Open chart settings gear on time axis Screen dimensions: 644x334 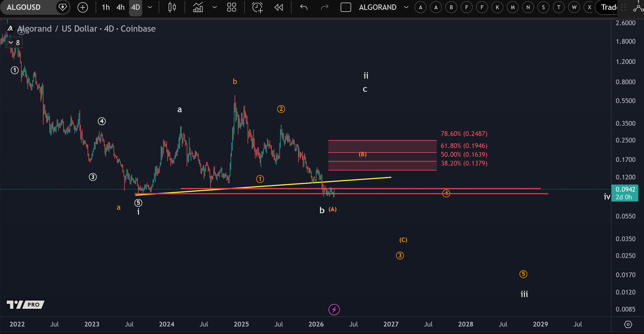coord(628,324)
